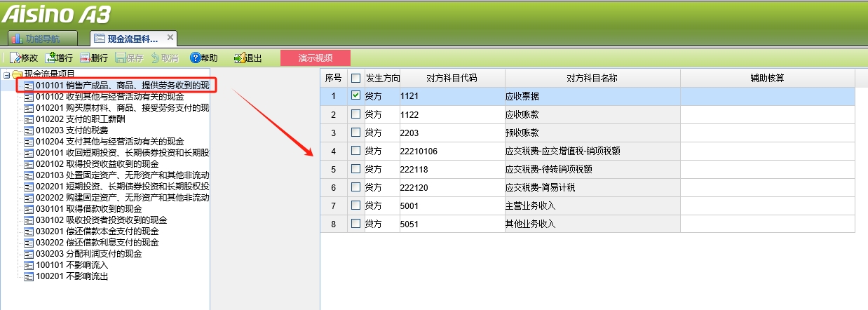This screenshot has height=310, width=868.
Task: Check the checkbox for row 4 22210106
Action: point(356,150)
